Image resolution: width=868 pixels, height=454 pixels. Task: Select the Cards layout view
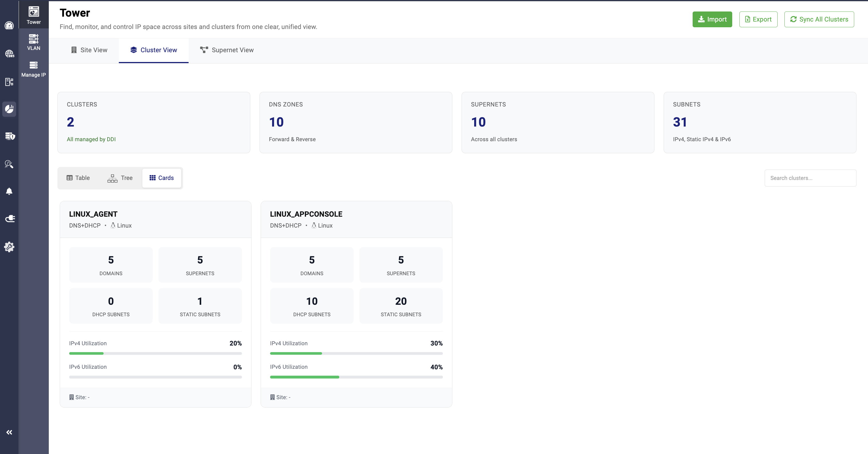tap(161, 178)
